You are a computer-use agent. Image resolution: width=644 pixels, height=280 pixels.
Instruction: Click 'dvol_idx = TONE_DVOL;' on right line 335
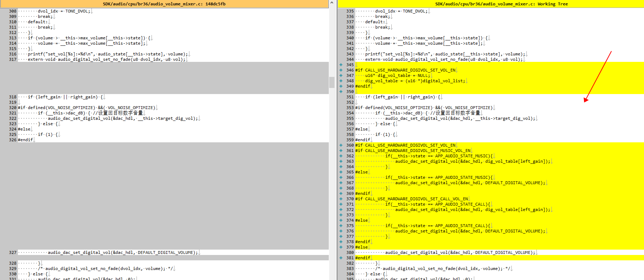click(x=401, y=11)
